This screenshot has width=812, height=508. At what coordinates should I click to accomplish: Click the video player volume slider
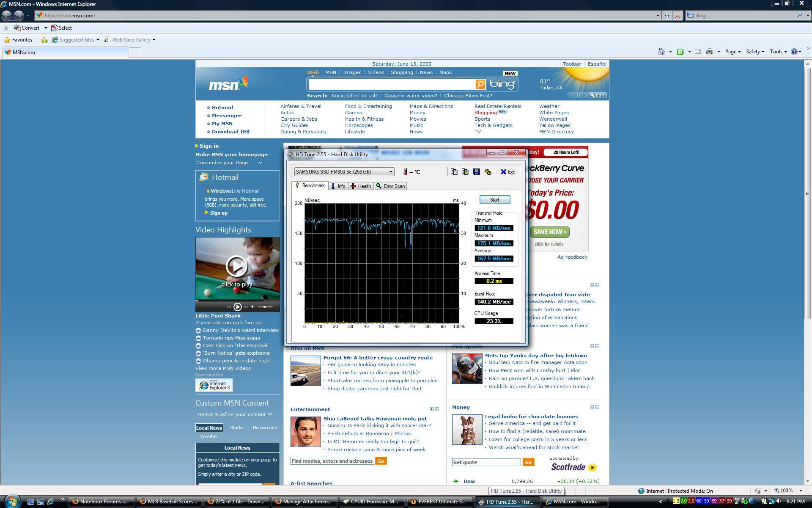point(266,306)
